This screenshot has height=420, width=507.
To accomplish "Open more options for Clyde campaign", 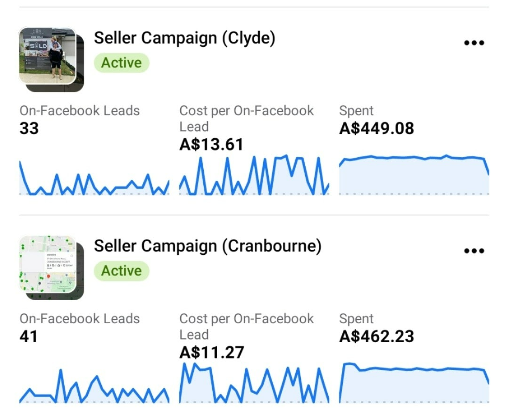I will click(474, 43).
